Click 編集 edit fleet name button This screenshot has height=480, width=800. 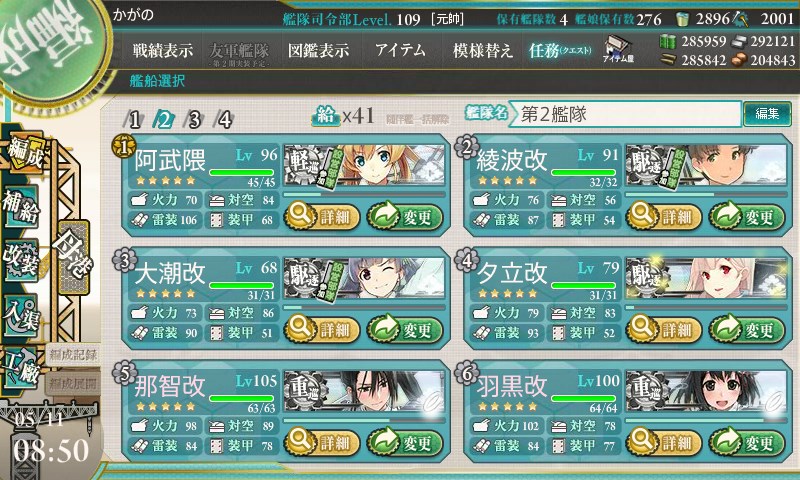767,114
